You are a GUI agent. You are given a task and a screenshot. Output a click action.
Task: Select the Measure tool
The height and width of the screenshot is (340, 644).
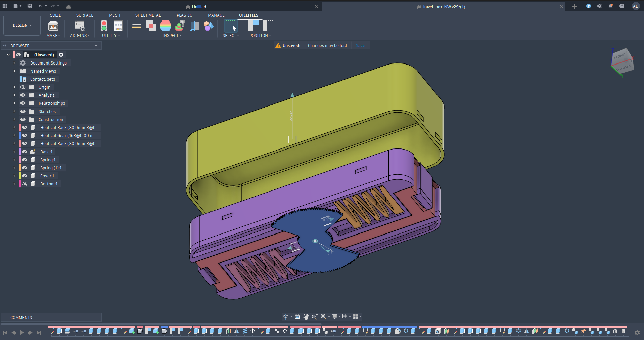136,26
